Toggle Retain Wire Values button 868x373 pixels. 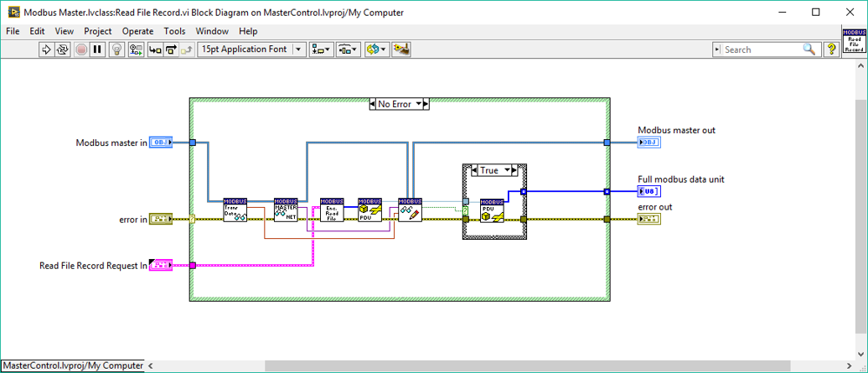(137, 49)
